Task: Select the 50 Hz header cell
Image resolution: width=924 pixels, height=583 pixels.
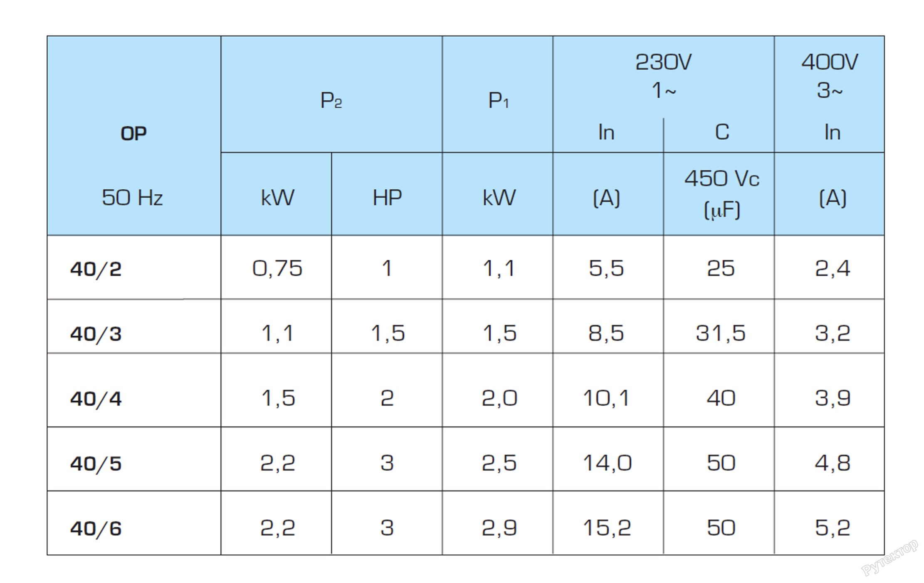Action: (x=132, y=198)
